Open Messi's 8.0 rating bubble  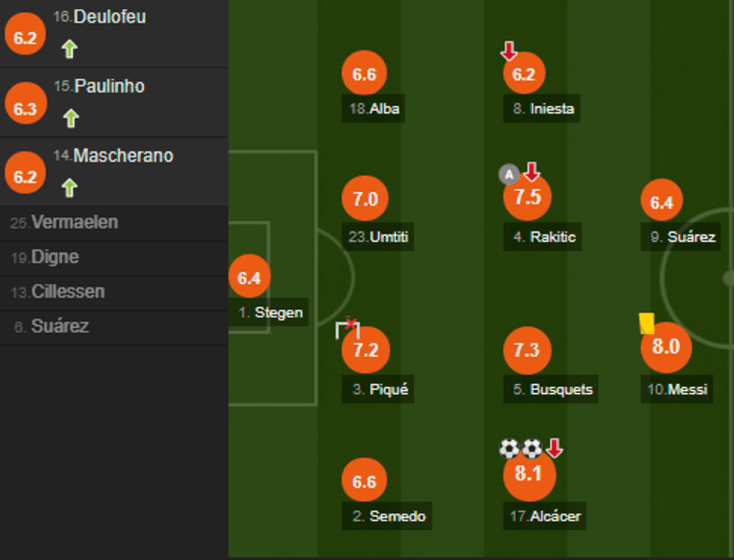coord(666,347)
